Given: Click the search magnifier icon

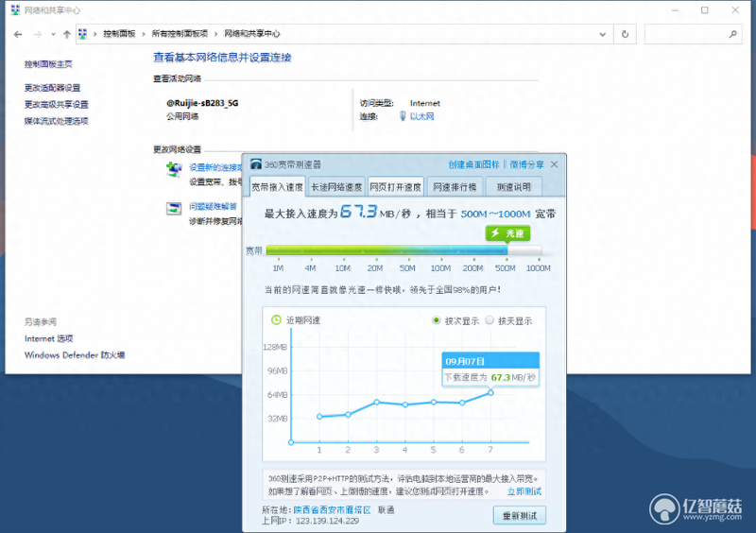Looking at the screenshot, I should 733,34.
